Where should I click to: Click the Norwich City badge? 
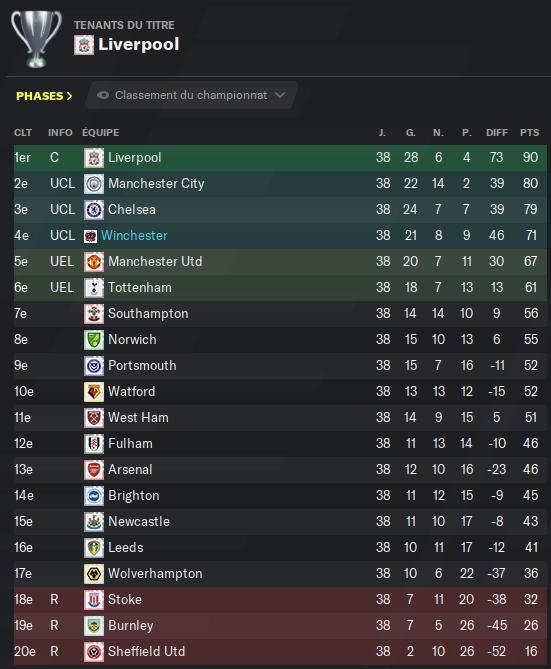(94, 340)
